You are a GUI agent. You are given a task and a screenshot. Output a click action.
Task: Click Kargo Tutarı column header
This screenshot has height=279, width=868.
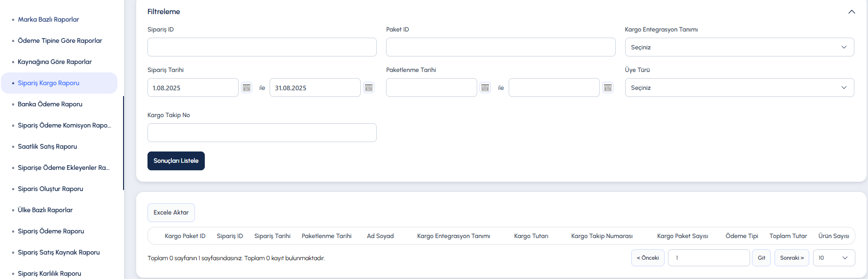point(531,236)
